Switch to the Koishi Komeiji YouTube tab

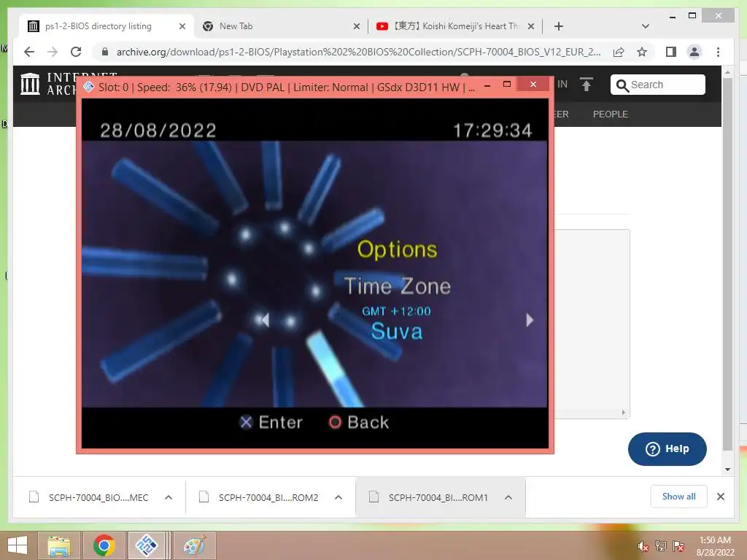(457, 26)
